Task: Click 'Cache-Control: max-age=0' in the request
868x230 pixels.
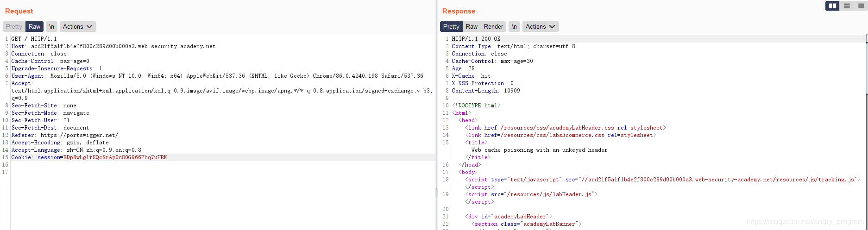Action: [50, 61]
